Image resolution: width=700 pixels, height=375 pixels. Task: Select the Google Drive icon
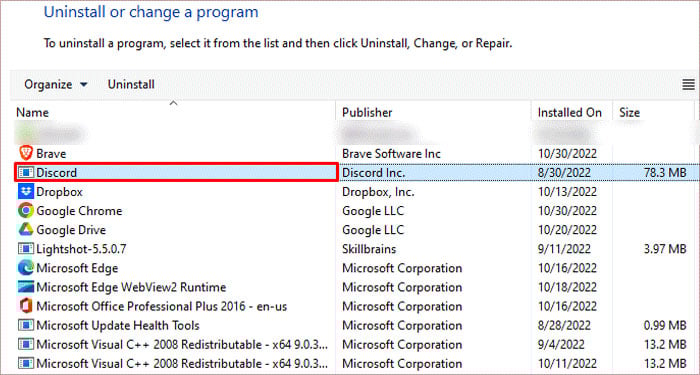pyautogui.click(x=26, y=229)
